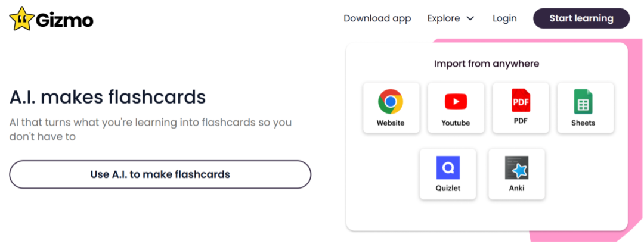Choose the Quizlet Q icon
Image resolution: width=644 pixels, height=244 pixels.
448,168
